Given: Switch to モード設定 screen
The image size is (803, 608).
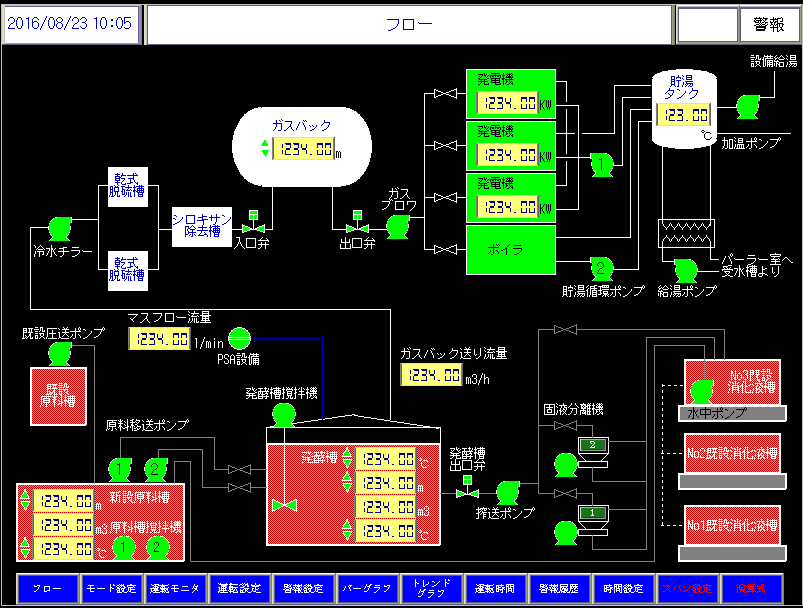Looking at the screenshot, I should [x=112, y=589].
